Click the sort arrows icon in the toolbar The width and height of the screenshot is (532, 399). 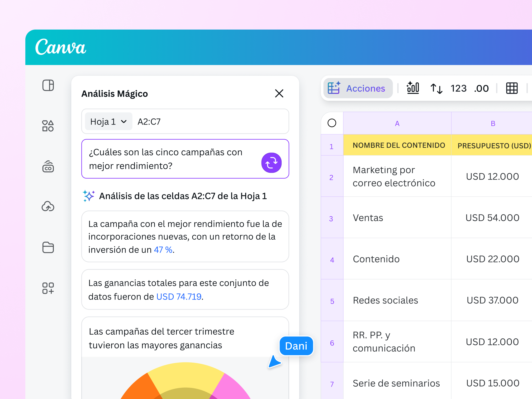(436, 88)
